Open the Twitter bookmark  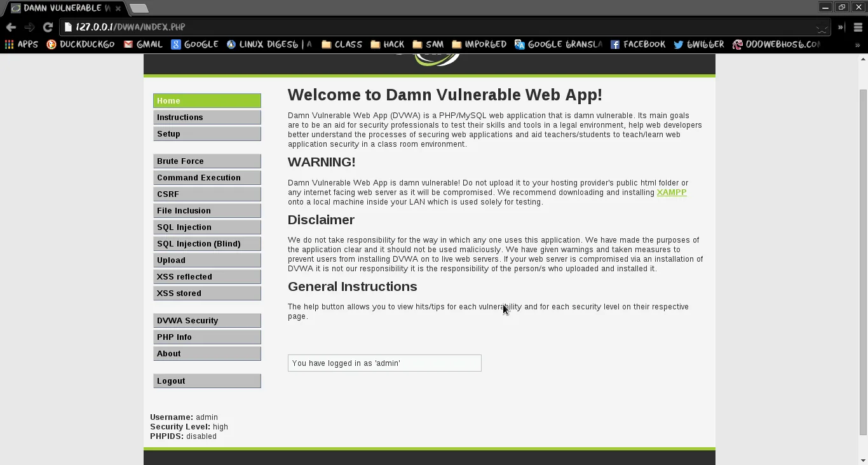[699, 44]
